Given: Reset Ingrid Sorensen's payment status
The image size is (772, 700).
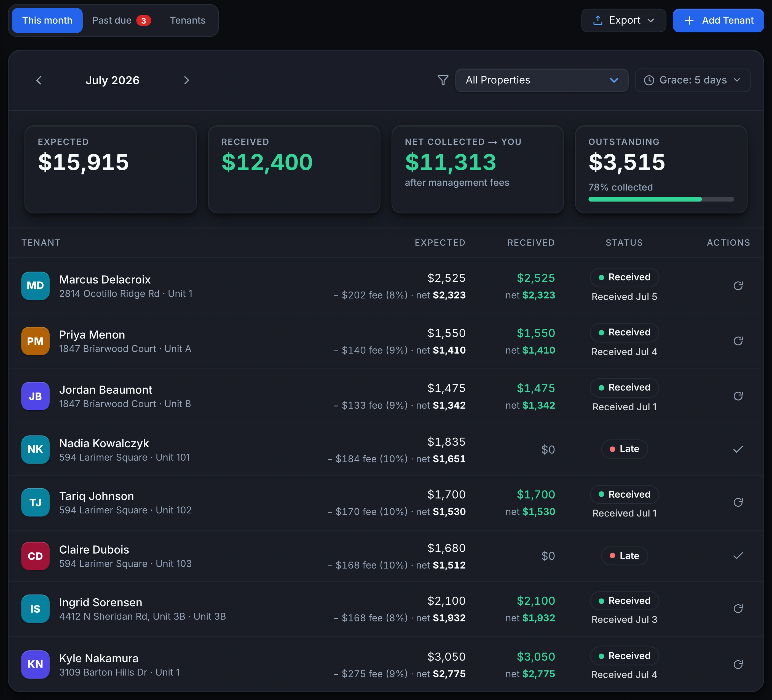Looking at the screenshot, I should (x=738, y=609).
